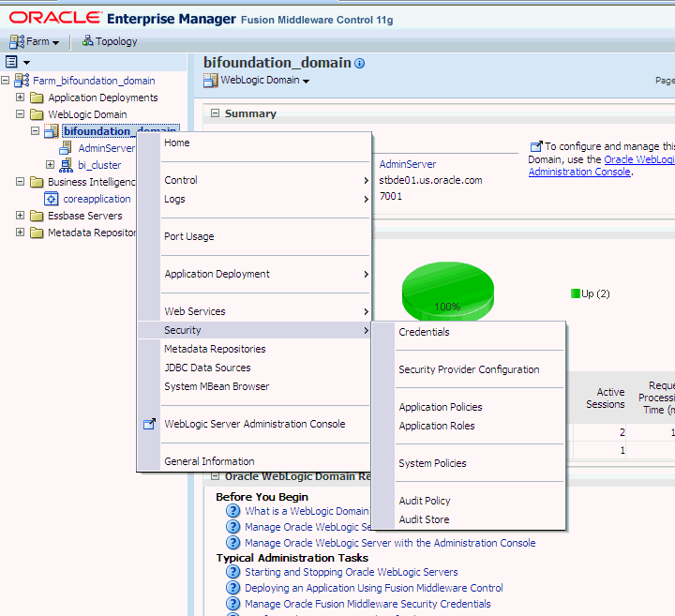Open the Farm dropdown arrow
The image size is (675, 616).
pos(55,42)
